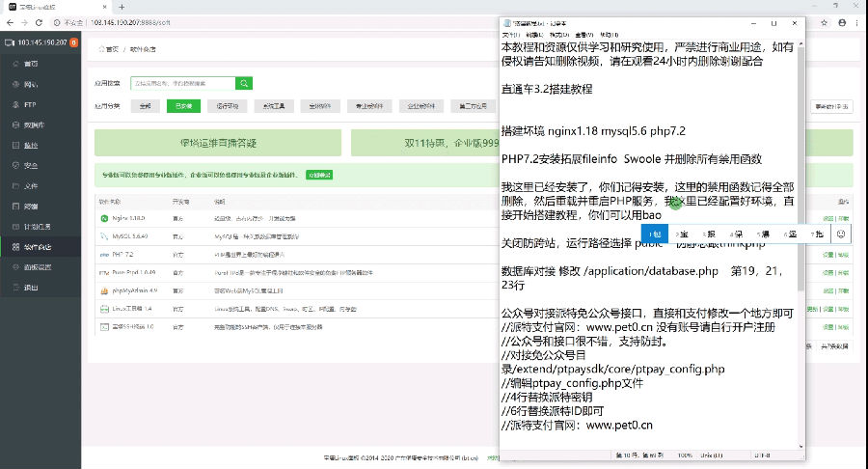This screenshot has width=868, height=469.
Task: Click the MySQL 5.6.49 name in the list
Action: click(130, 236)
